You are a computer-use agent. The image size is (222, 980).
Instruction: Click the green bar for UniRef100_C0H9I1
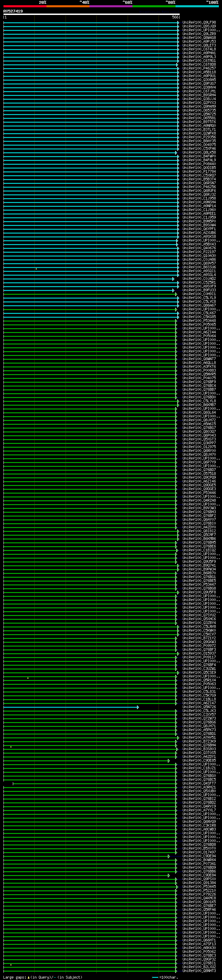tap(90, 294)
